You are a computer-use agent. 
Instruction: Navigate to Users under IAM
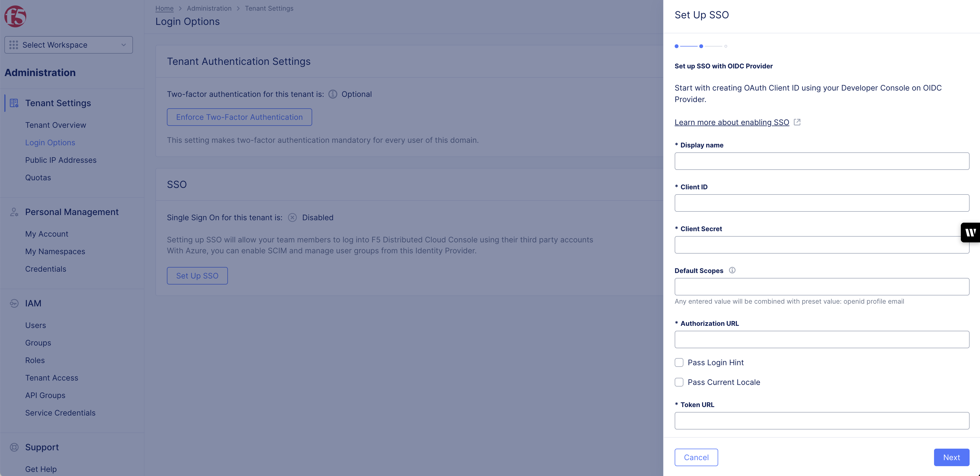(x=35, y=325)
